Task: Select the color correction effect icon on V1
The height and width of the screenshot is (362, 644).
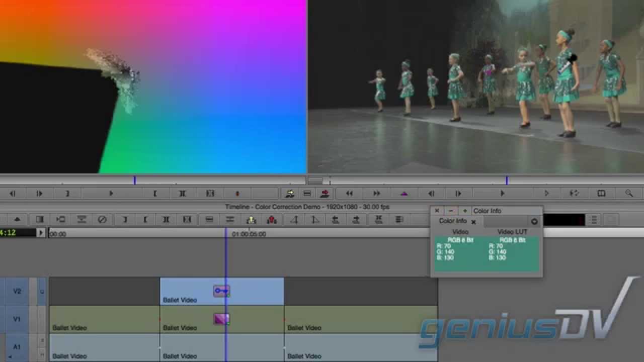Action: [221, 318]
